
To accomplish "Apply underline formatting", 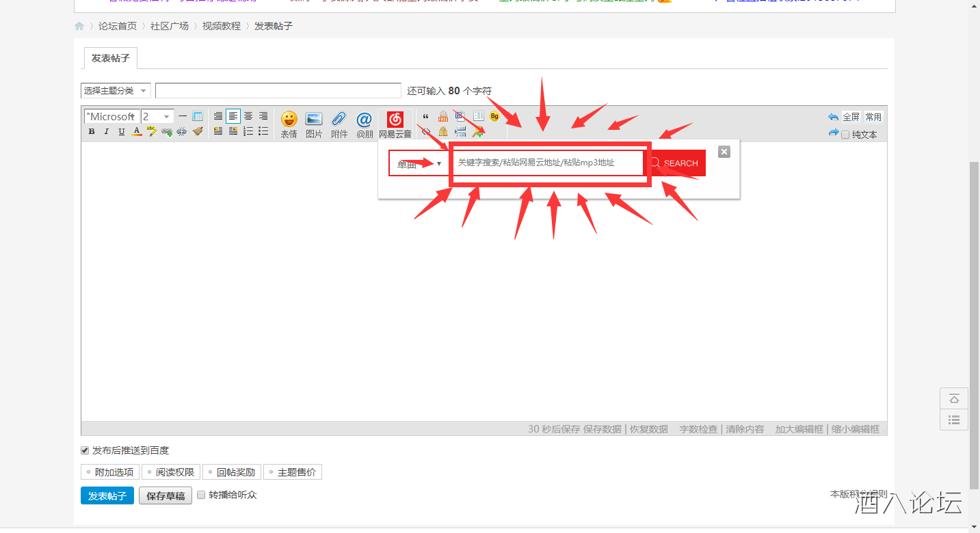I will [x=122, y=132].
